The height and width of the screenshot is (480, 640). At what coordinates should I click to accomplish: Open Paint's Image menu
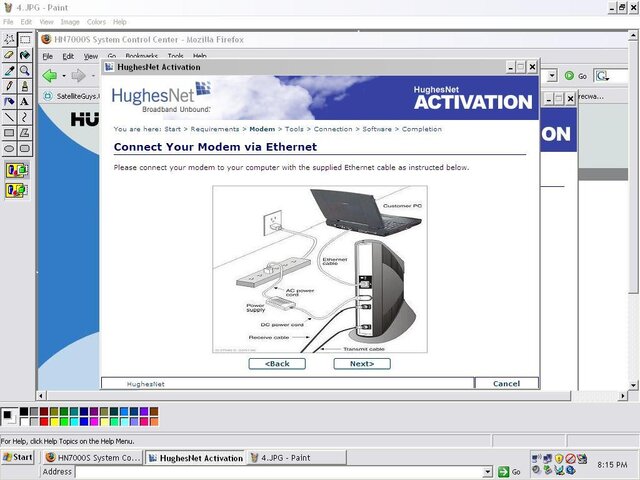(x=70, y=22)
